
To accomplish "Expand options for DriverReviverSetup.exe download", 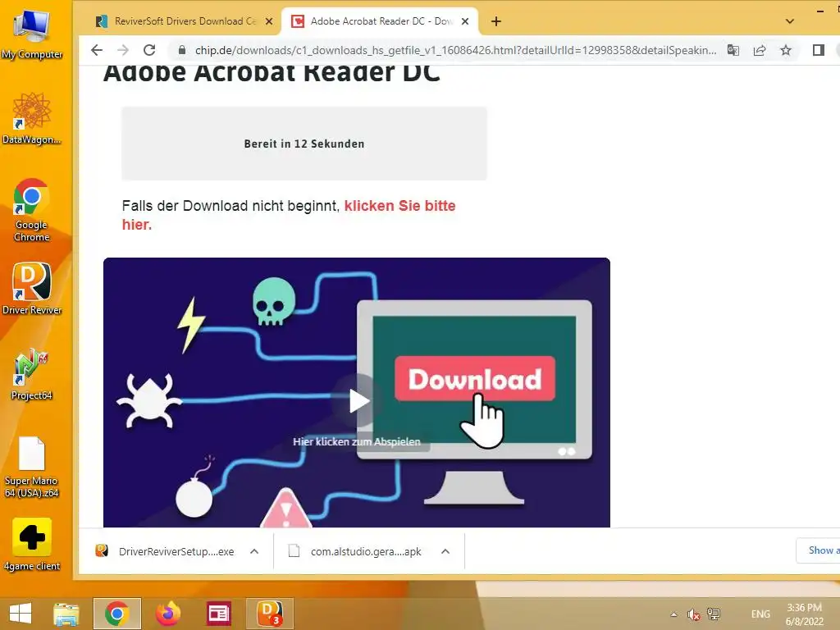I will 254,551.
